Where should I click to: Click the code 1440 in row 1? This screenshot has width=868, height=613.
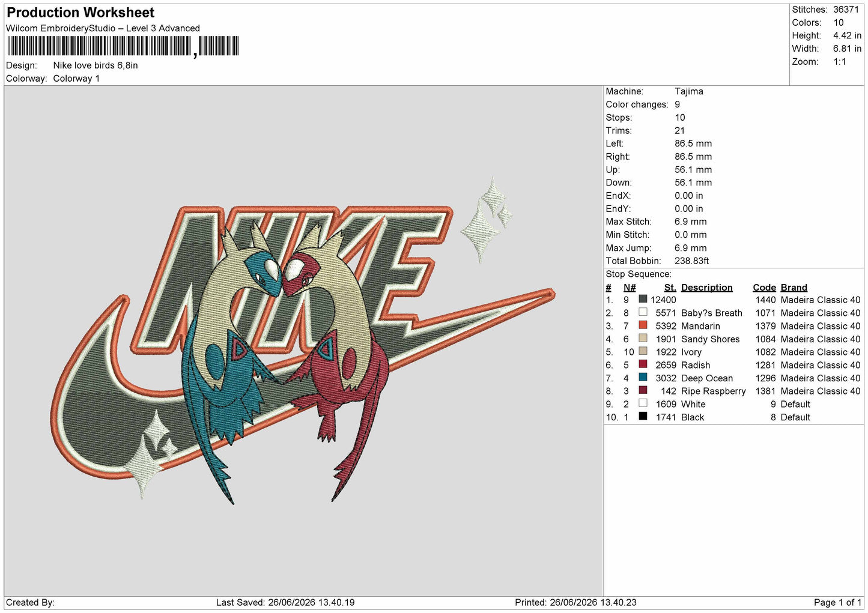[x=765, y=300]
